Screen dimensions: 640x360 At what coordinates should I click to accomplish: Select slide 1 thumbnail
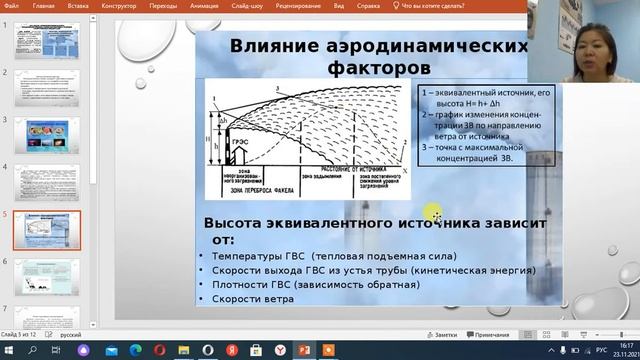coord(47,41)
